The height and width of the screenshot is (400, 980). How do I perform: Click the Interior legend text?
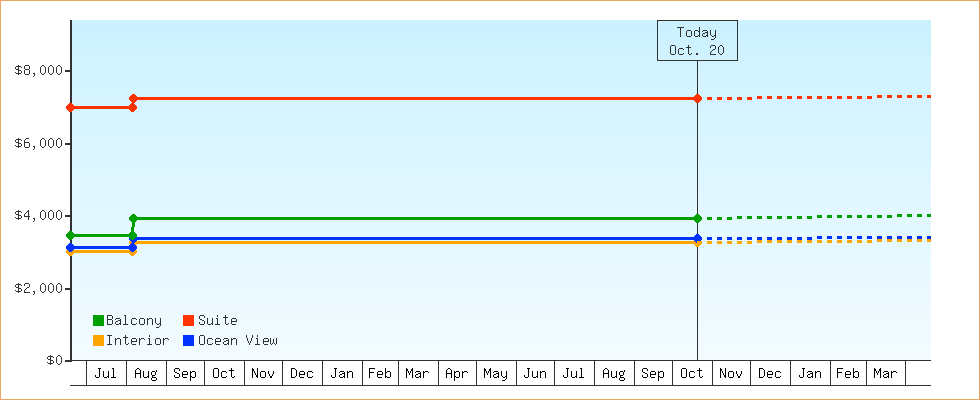(137, 340)
